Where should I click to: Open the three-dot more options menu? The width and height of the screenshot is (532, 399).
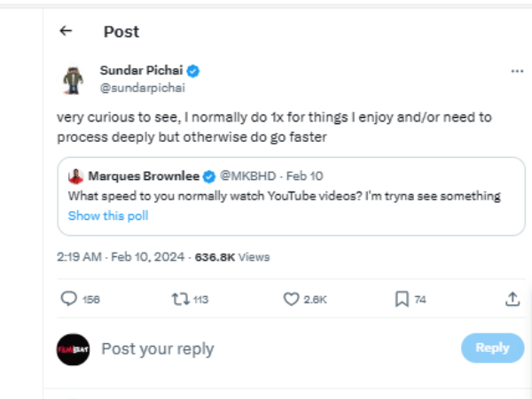517,71
